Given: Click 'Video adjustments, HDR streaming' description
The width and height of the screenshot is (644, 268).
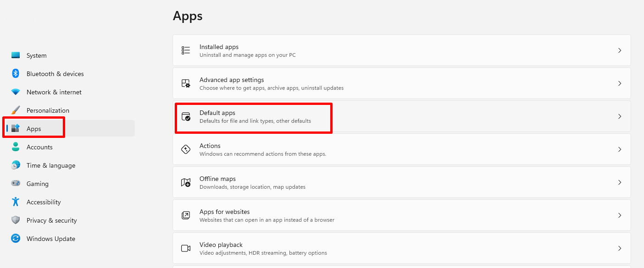Looking at the screenshot, I should (263, 253).
